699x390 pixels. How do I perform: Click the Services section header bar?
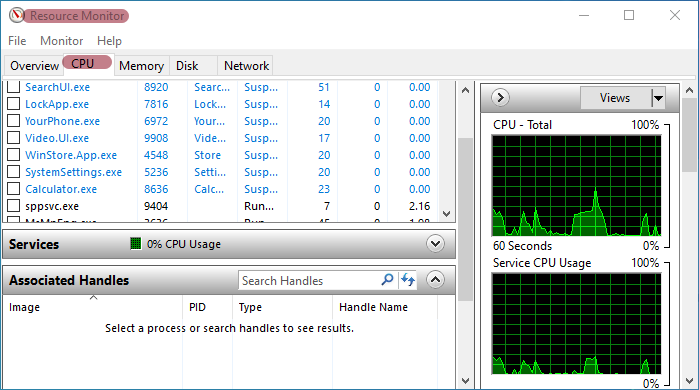click(x=229, y=244)
